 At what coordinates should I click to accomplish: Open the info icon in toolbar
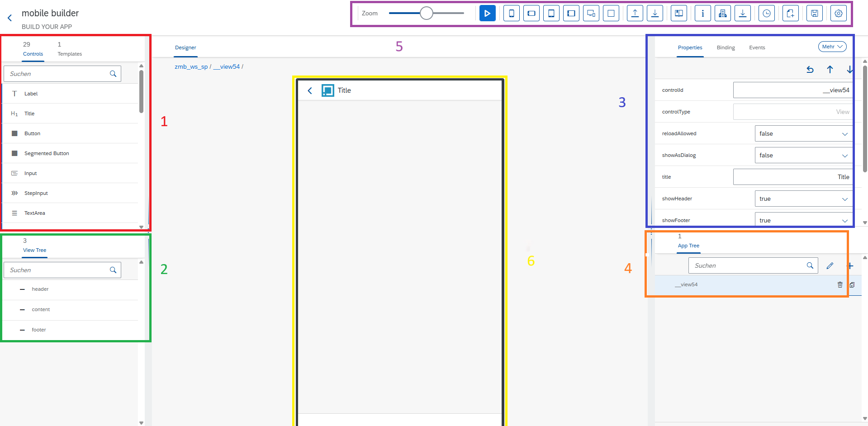(702, 14)
